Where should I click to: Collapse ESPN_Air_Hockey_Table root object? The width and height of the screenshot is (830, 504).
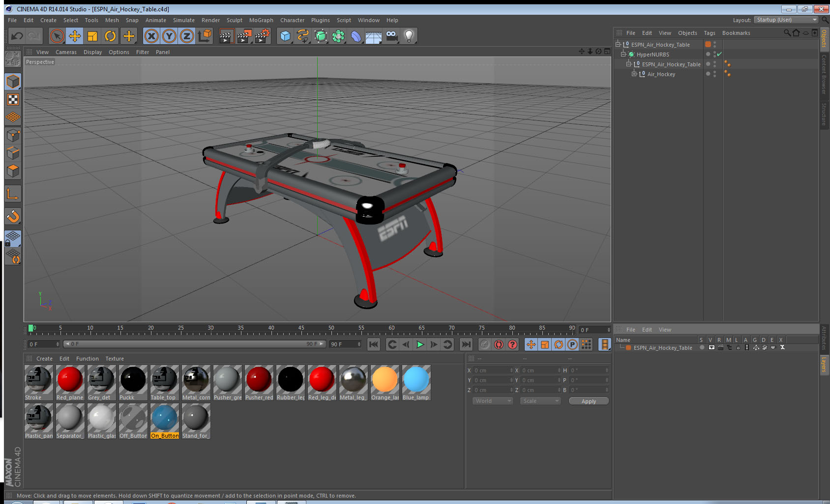tap(618, 44)
